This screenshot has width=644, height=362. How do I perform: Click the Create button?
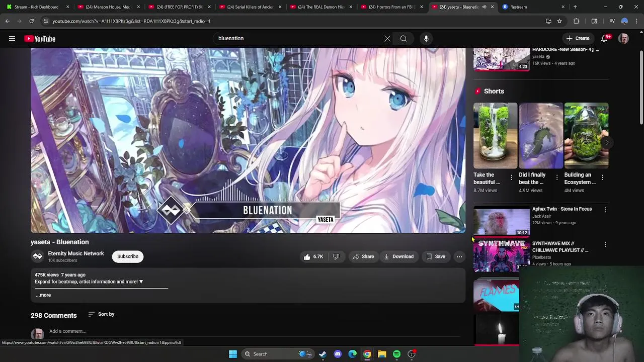tap(578, 39)
